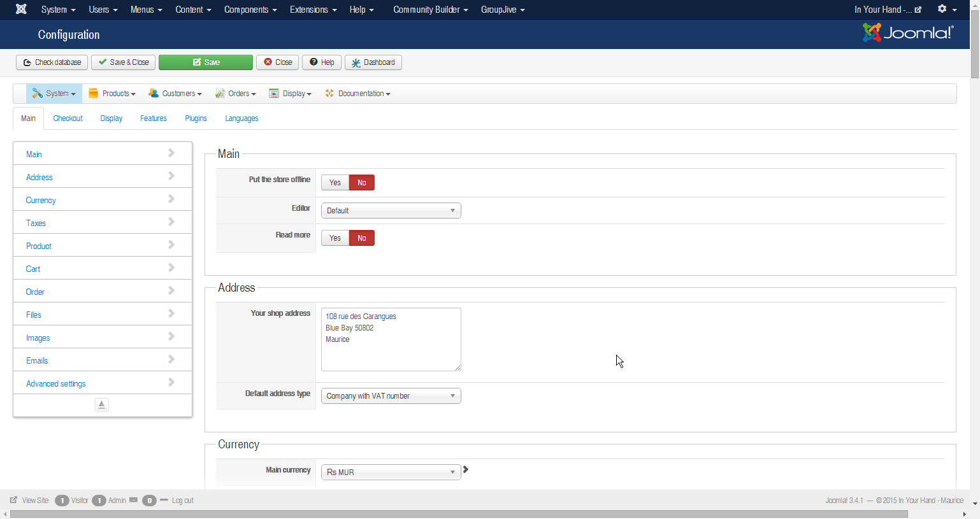Open the Components menu in top bar

pos(250,10)
